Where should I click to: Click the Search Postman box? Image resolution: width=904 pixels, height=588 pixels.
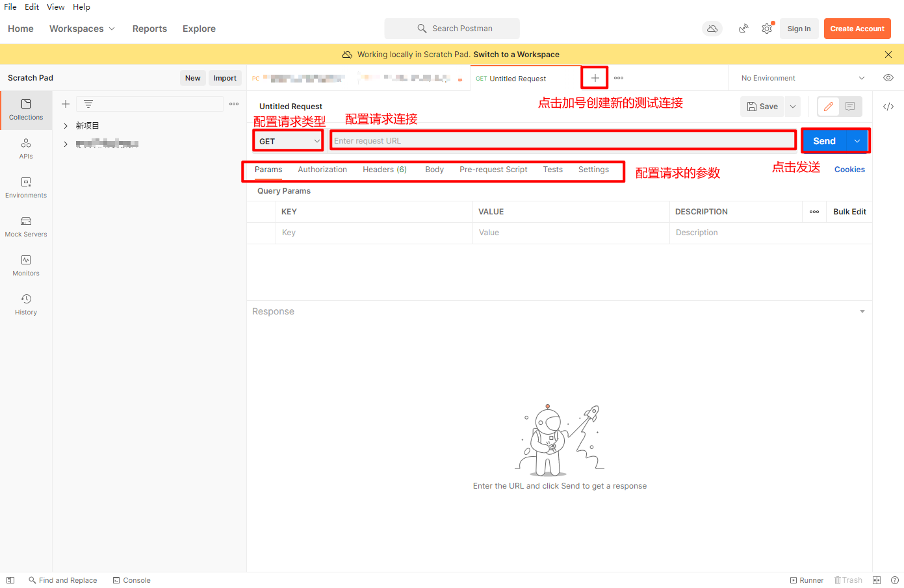452,29
